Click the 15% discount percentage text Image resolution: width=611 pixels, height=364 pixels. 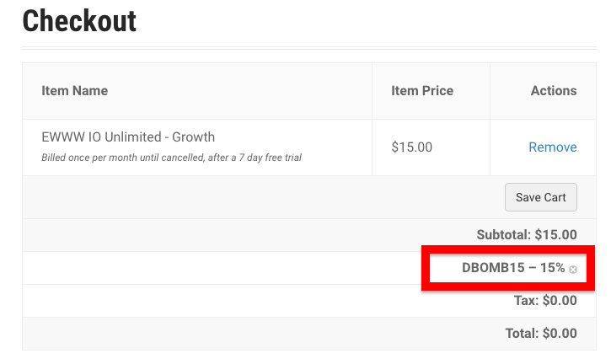click(552, 268)
